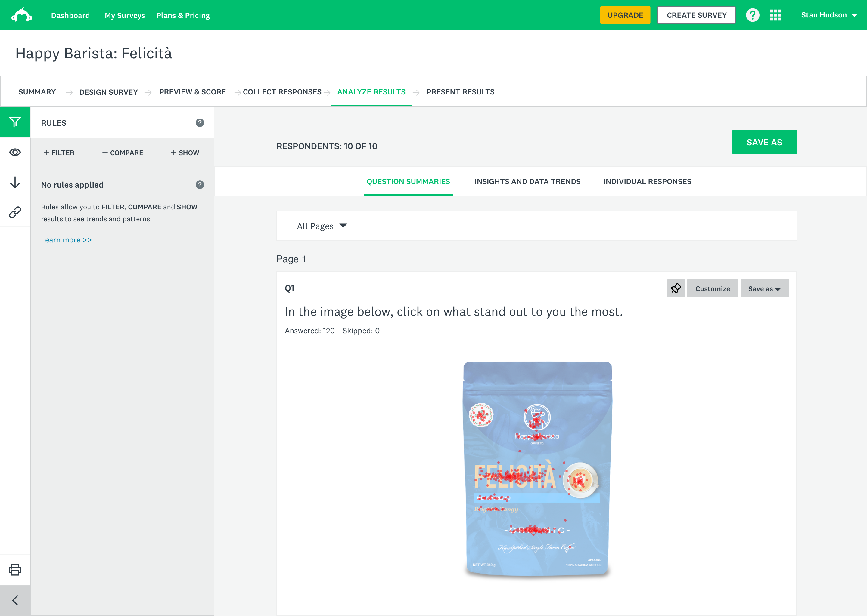The width and height of the screenshot is (867, 616).
Task: Go to Design Survey step
Action: coord(108,92)
